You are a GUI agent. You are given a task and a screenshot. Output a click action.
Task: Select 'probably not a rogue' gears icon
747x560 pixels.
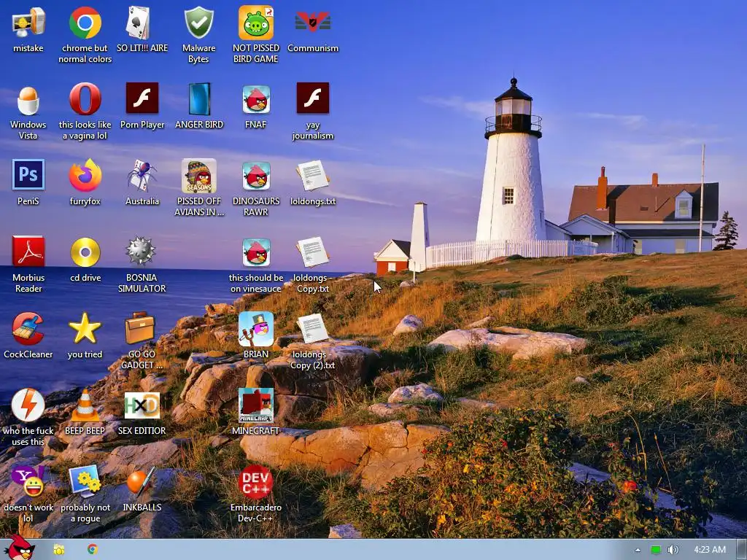click(x=85, y=483)
